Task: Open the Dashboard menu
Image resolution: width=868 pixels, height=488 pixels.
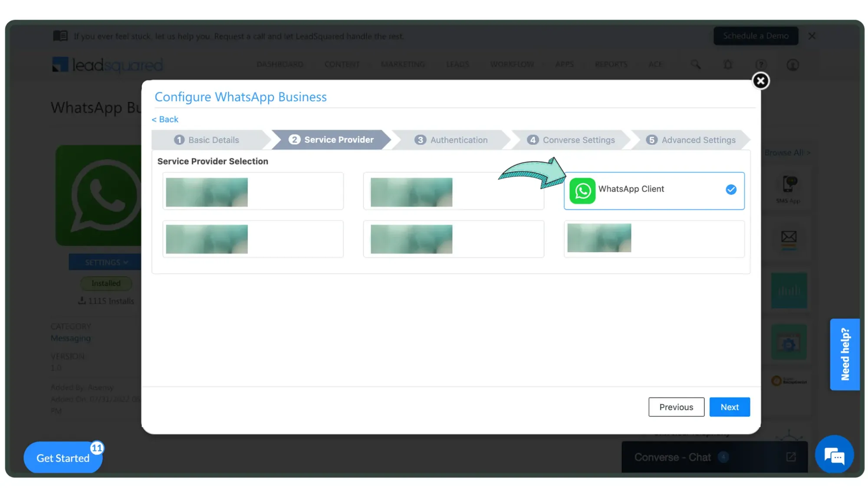Action: click(x=280, y=65)
